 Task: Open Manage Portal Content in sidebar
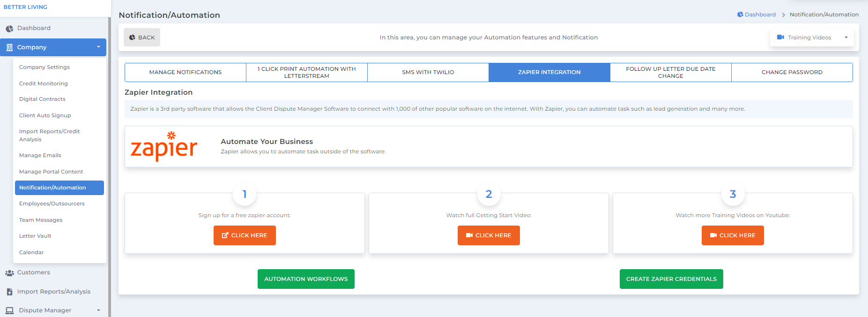coord(51,172)
